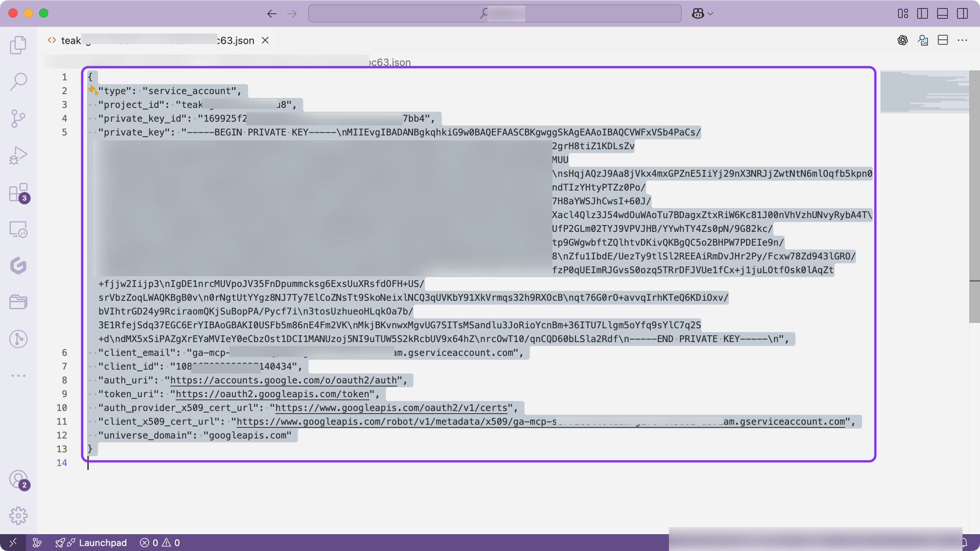This screenshot has height=551, width=980.
Task: Select the open c63.json editor tab
Action: 153,40
